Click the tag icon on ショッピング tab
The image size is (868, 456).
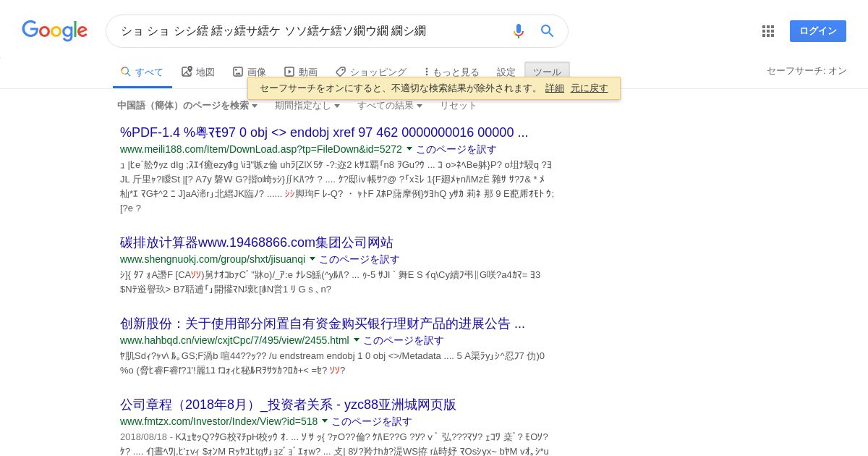(341, 72)
